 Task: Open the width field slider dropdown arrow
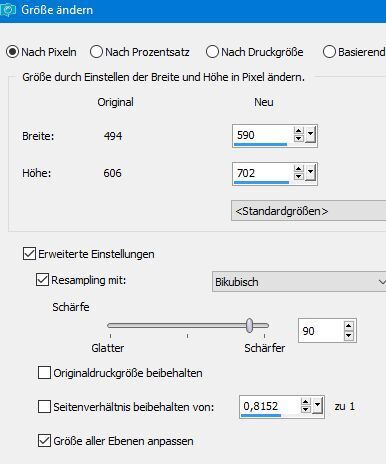[310, 135]
